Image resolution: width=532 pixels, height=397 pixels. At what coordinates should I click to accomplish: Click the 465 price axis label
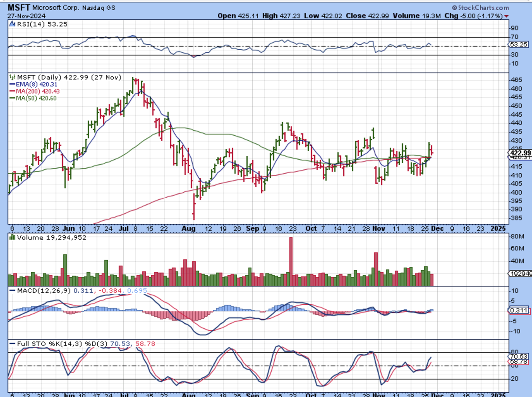point(516,80)
